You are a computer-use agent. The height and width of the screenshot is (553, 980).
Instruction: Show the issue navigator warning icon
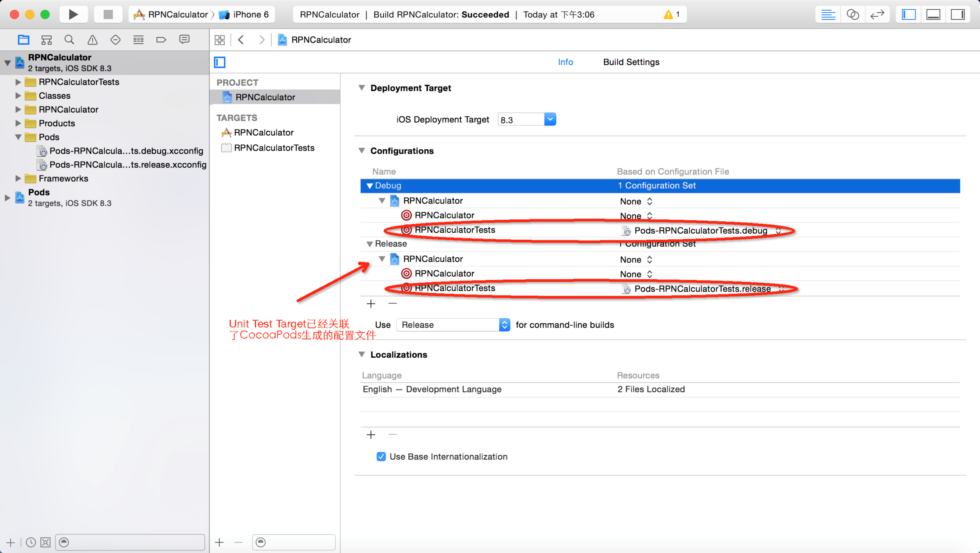click(92, 40)
